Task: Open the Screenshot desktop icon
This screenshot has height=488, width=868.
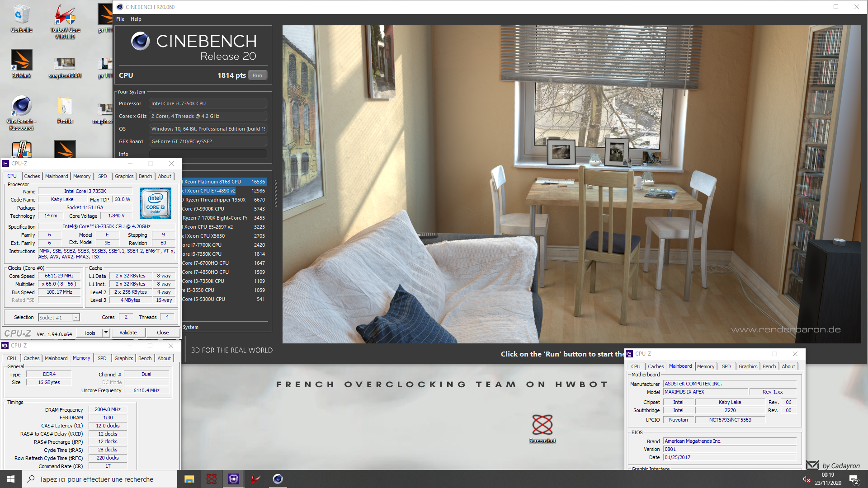Action: point(542,428)
